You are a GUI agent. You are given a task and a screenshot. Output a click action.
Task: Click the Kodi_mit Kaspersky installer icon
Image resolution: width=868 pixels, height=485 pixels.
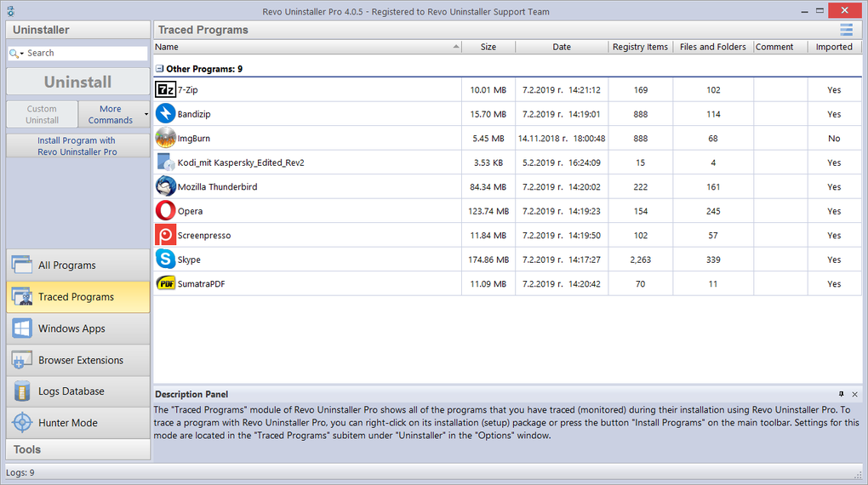pyautogui.click(x=165, y=163)
